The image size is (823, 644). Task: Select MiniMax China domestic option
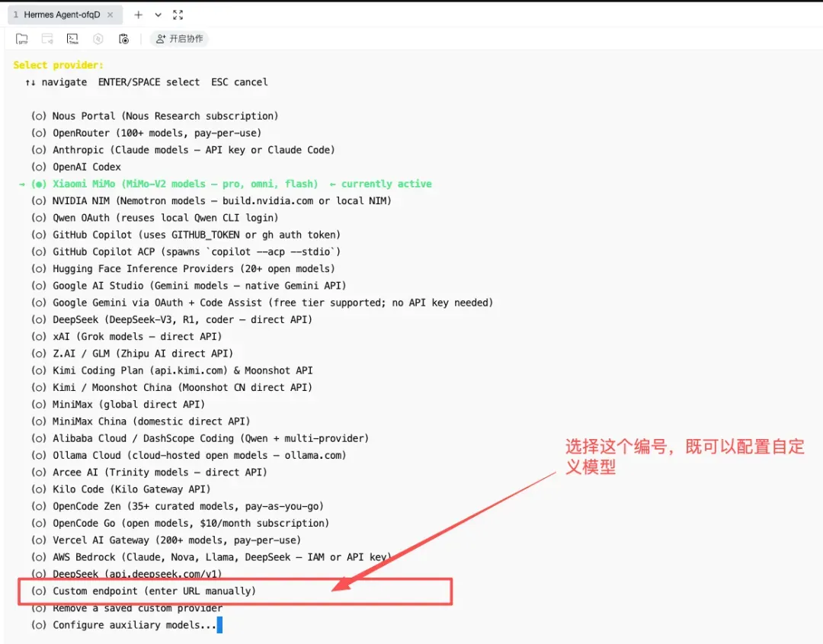point(141,421)
